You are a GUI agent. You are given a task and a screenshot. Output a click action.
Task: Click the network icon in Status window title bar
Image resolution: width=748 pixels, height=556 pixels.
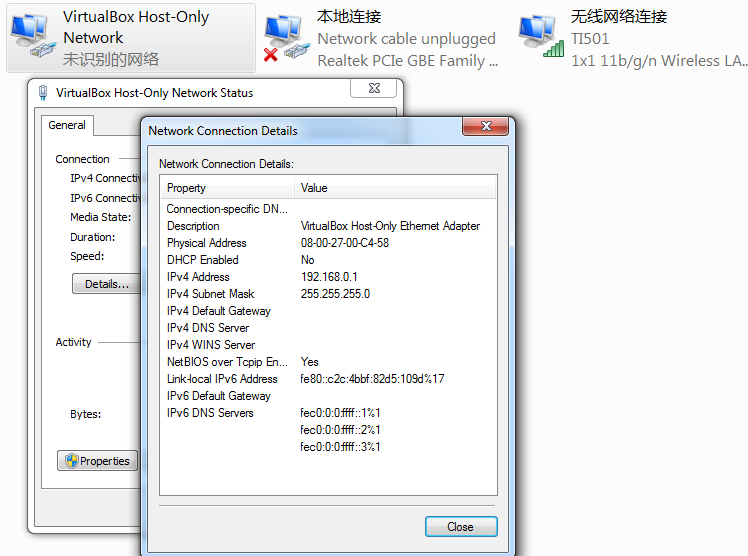[x=42, y=93]
